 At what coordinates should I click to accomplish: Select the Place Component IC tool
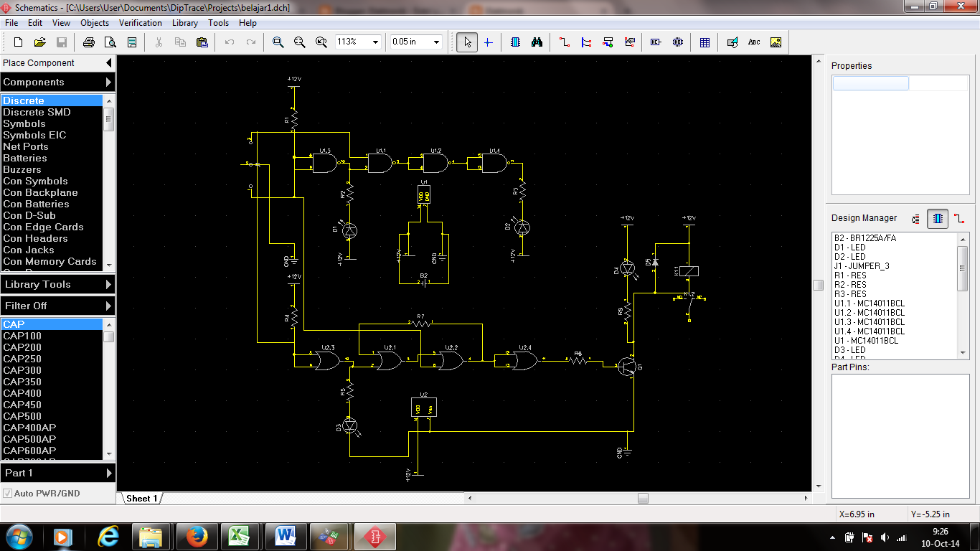pos(514,42)
